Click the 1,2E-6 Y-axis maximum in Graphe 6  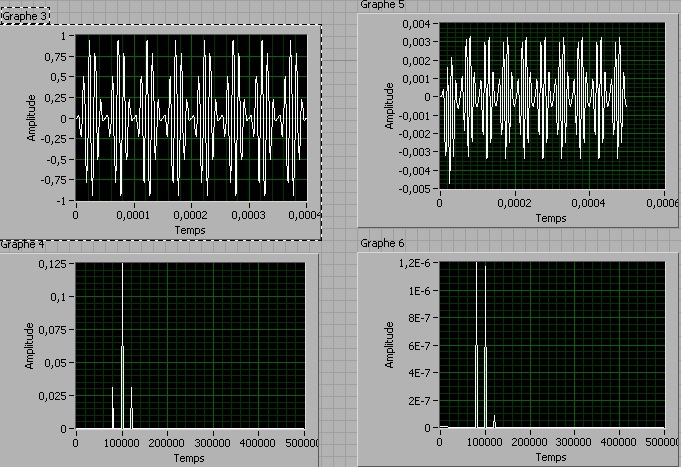coord(414,263)
